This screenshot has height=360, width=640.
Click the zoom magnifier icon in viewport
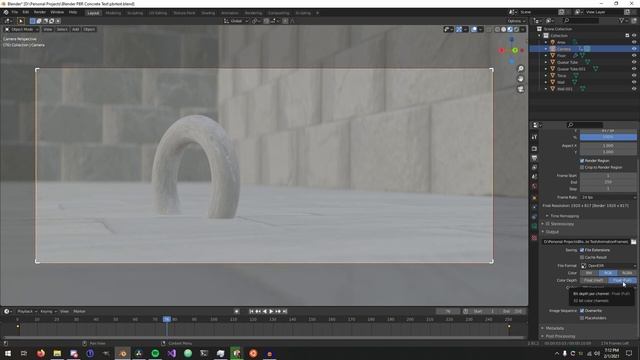[x=520, y=69]
